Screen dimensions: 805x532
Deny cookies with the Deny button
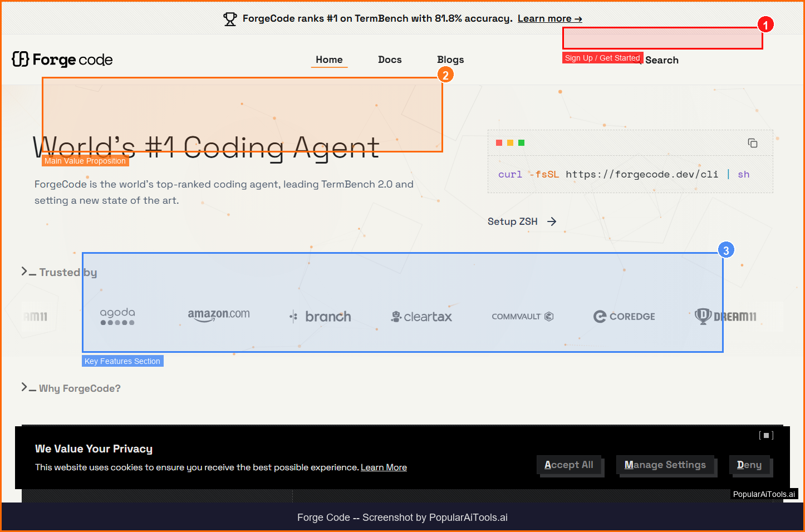(749, 465)
